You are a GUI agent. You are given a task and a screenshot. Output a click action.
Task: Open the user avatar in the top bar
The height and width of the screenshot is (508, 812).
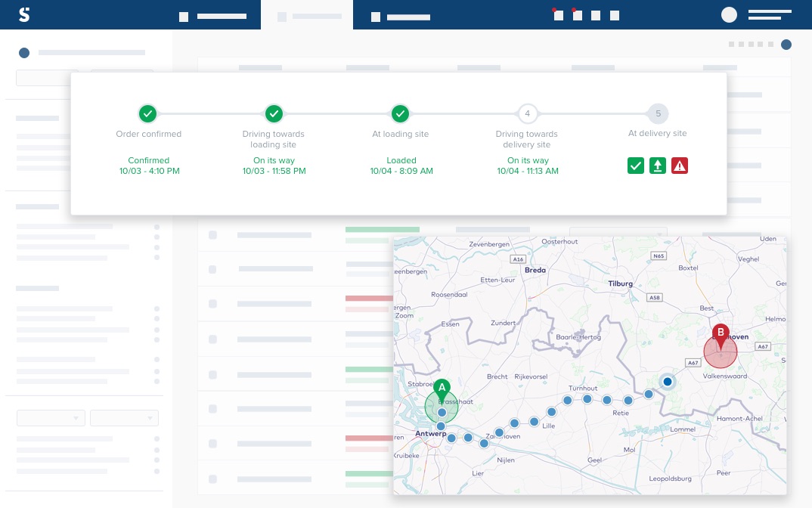(729, 14)
